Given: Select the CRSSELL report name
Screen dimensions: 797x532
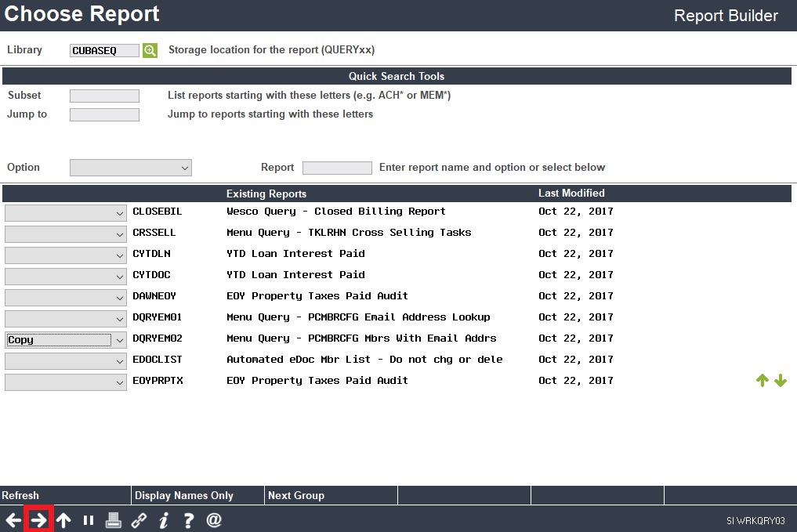Looking at the screenshot, I should [x=154, y=233].
